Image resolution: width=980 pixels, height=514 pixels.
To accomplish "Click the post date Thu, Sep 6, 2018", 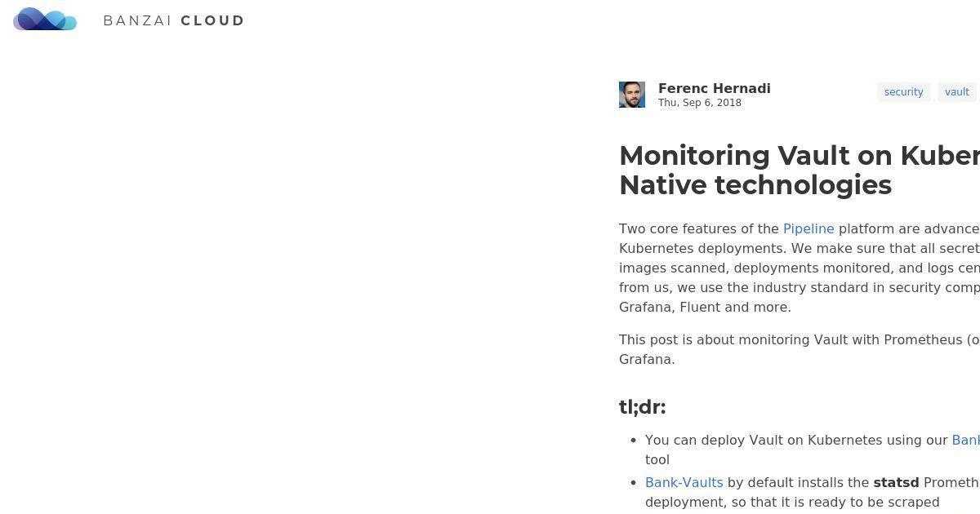I will click(x=700, y=103).
